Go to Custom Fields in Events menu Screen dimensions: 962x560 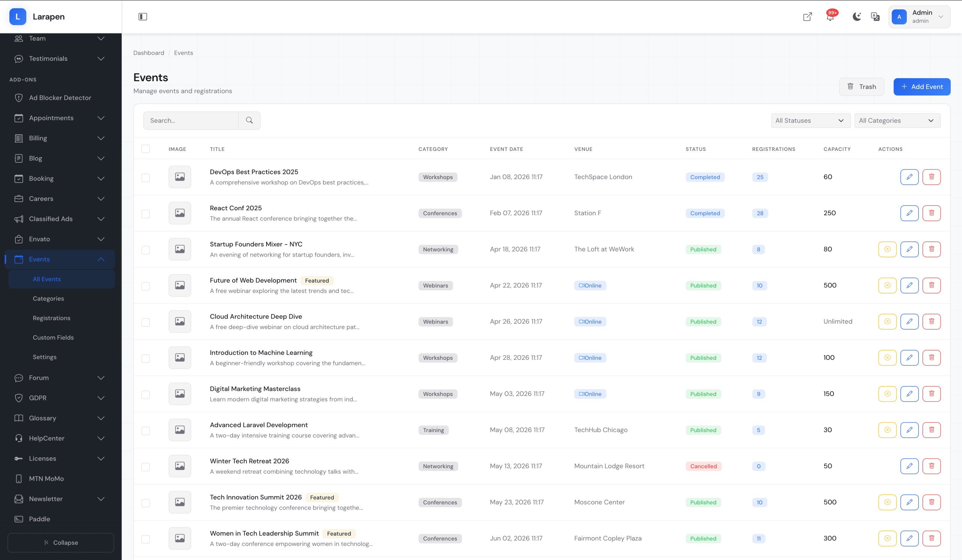pyautogui.click(x=53, y=337)
